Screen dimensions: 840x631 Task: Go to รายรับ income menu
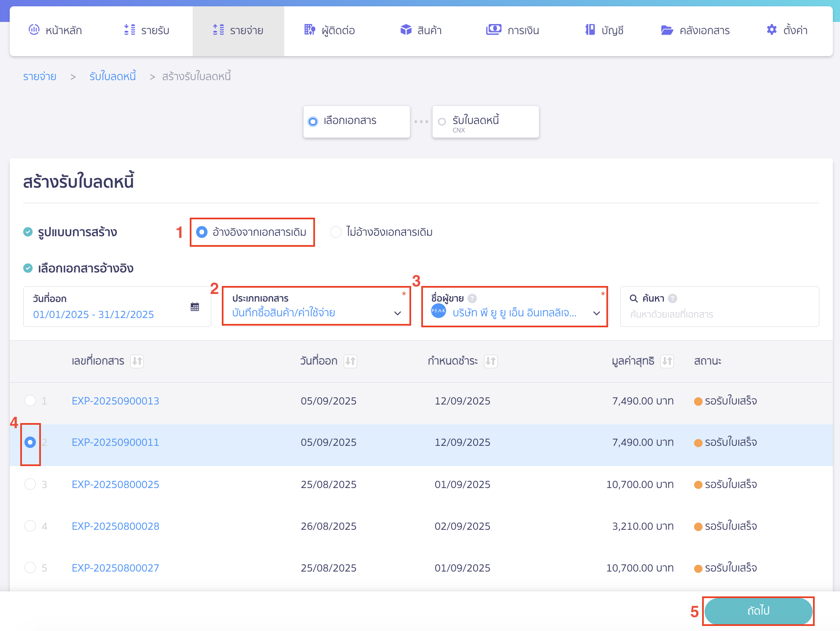[147, 30]
